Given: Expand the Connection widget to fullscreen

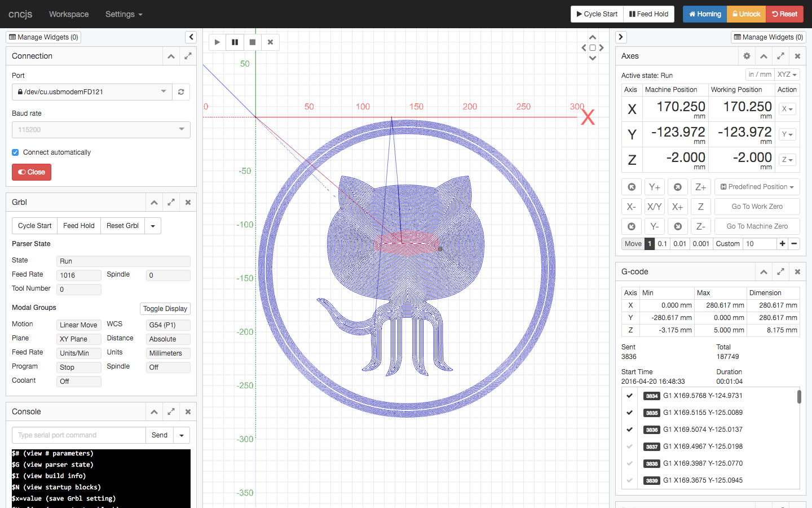Looking at the screenshot, I should pos(188,56).
